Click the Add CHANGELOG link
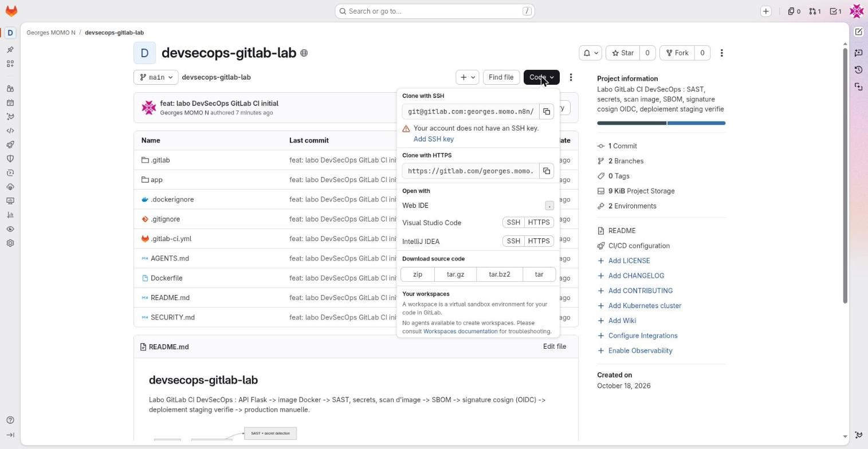 pyautogui.click(x=636, y=275)
